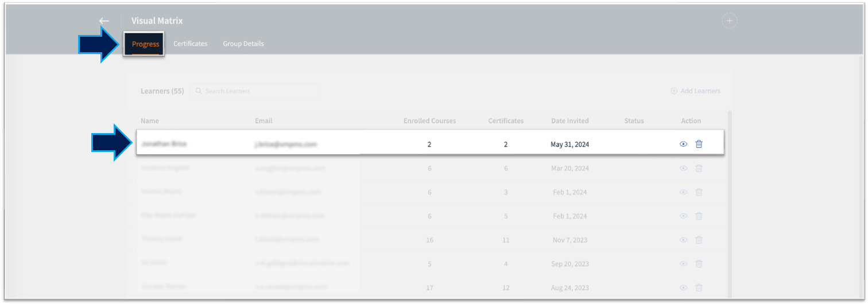View the learner invited Mar 20, 2024
This screenshot has width=868, height=304.
(683, 169)
